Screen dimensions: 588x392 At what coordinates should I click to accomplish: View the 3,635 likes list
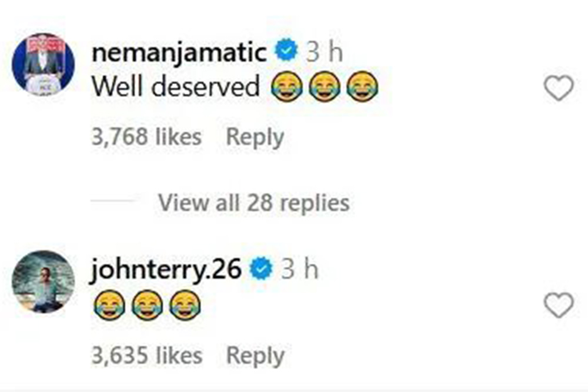(146, 356)
